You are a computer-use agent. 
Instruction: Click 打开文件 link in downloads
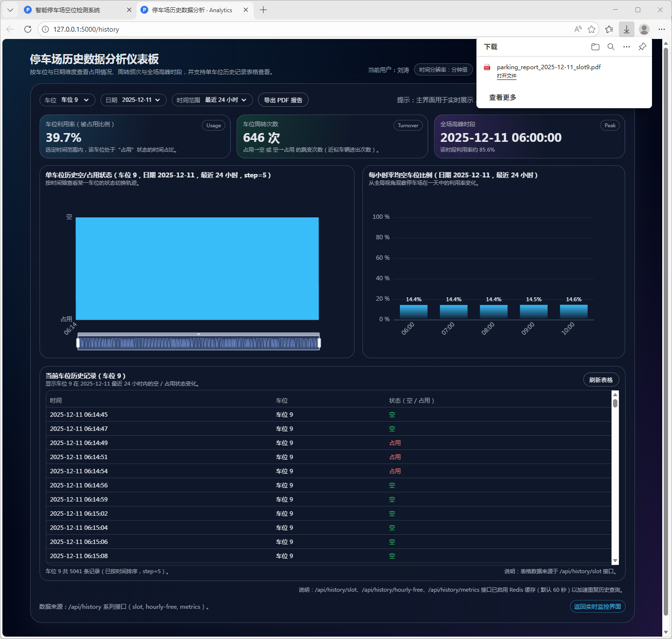[507, 76]
